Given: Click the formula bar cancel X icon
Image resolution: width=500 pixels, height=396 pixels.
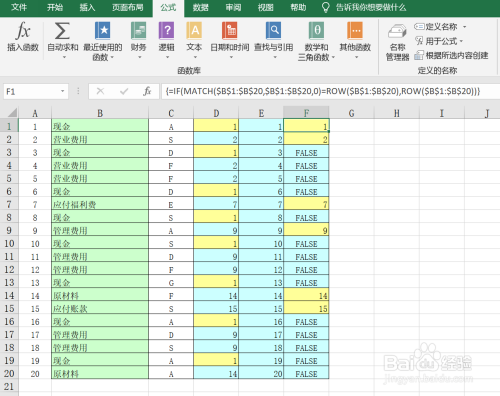Looking at the screenshot, I should [100, 91].
